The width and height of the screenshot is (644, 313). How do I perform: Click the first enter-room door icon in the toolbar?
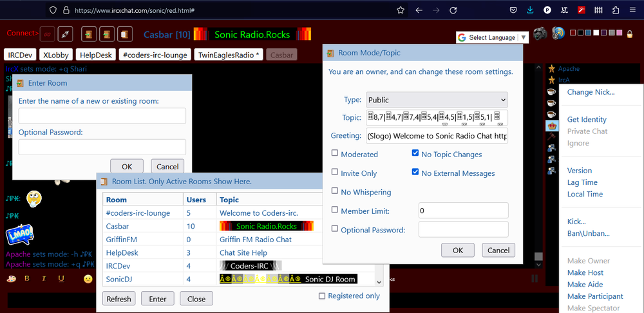89,35
